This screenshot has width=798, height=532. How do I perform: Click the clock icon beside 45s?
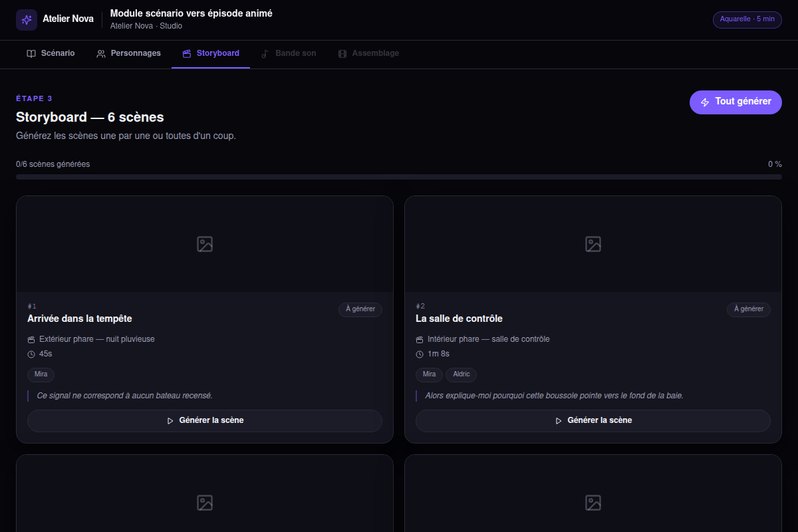[31, 354]
